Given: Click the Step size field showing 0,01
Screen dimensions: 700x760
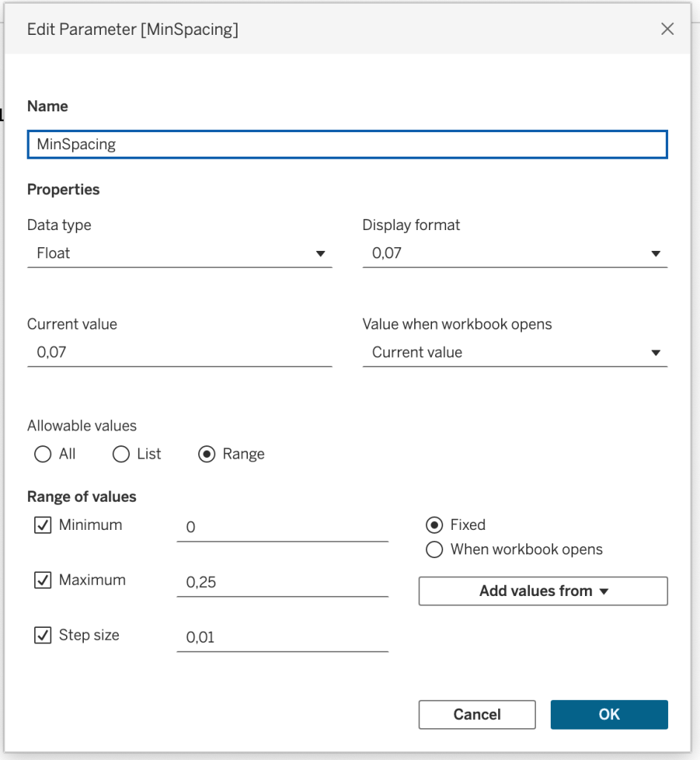Looking at the screenshot, I should pos(282,638).
